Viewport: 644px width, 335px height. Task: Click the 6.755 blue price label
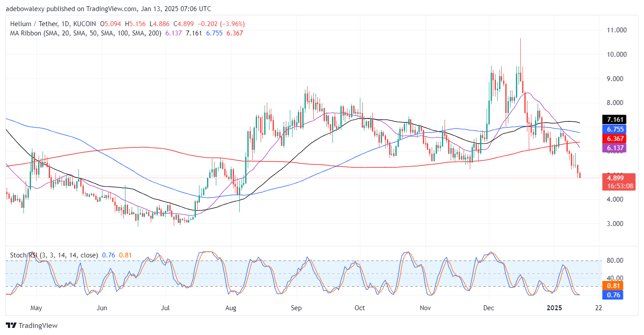[x=615, y=129]
